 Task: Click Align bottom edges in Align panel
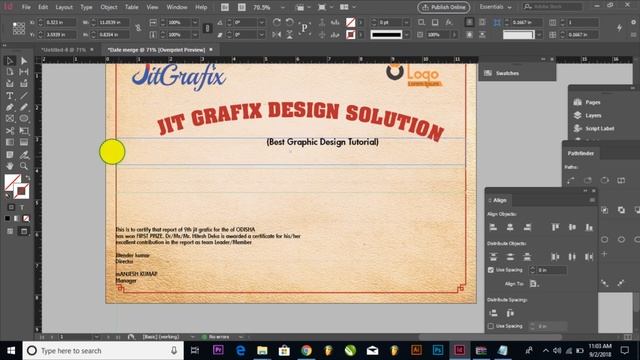point(589,227)
